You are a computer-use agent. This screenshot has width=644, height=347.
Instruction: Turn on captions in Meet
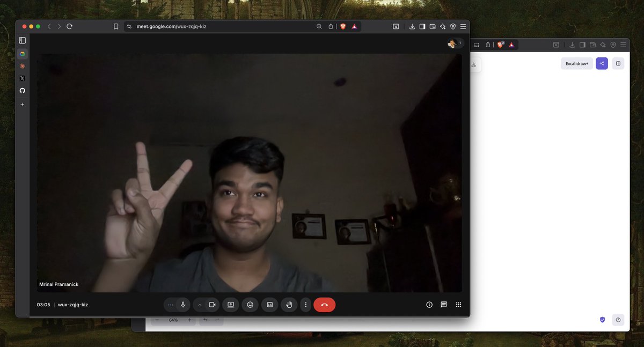(x=270, y=305)
